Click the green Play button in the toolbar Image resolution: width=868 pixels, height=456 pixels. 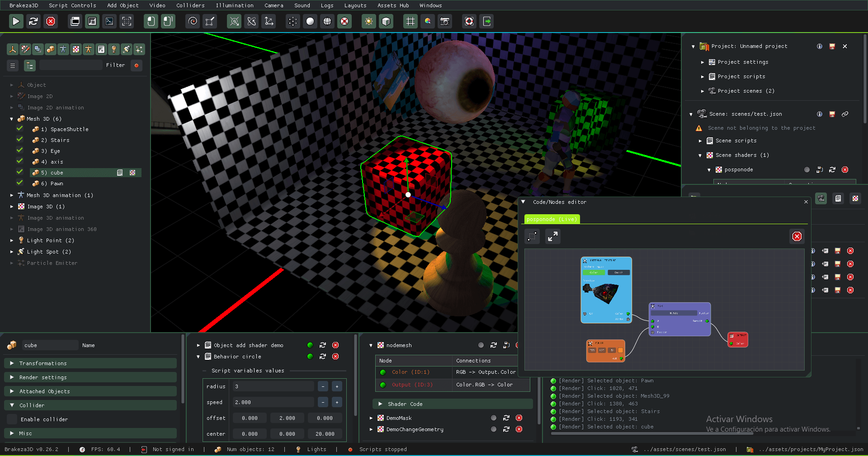tap(16, 21)
